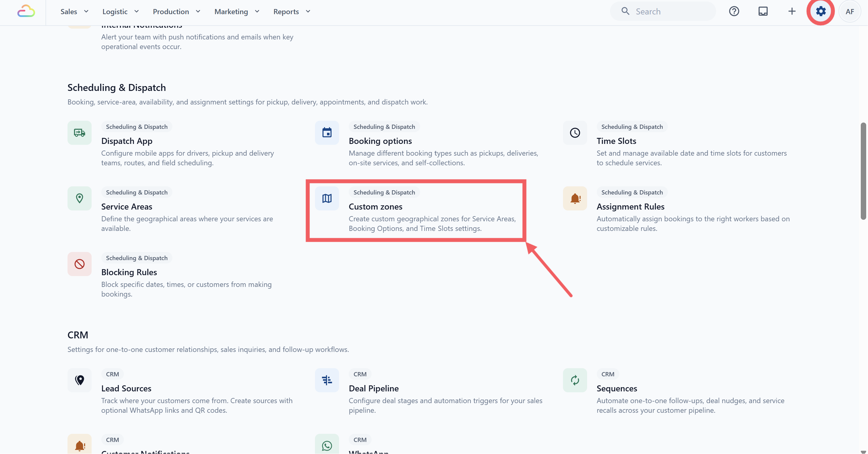Open the inbox tray icon in header
868x454 pixels.
coord(763,11)
